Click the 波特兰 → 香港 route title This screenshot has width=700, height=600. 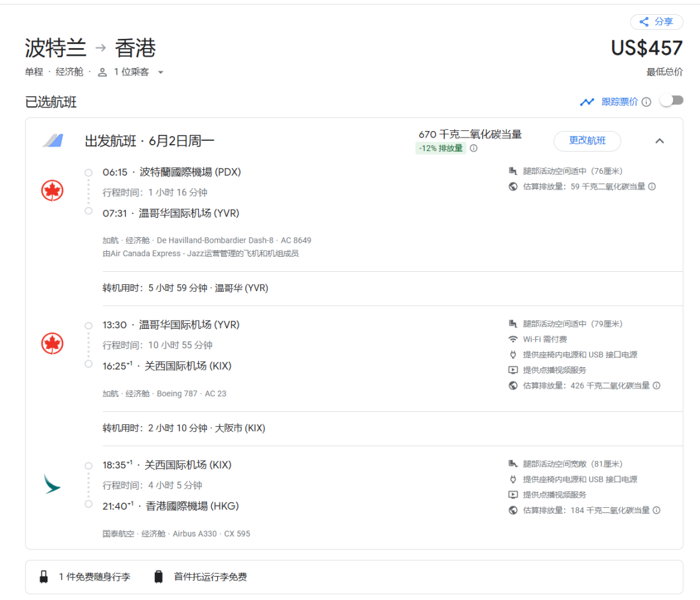point(90,48)
